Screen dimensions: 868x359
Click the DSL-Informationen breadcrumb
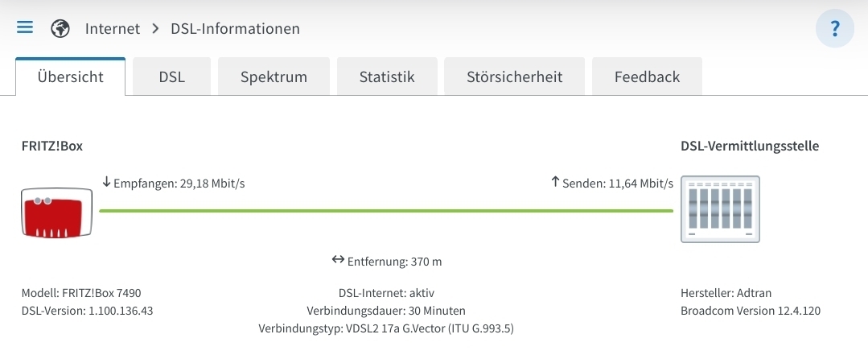[x=235, y=28]
